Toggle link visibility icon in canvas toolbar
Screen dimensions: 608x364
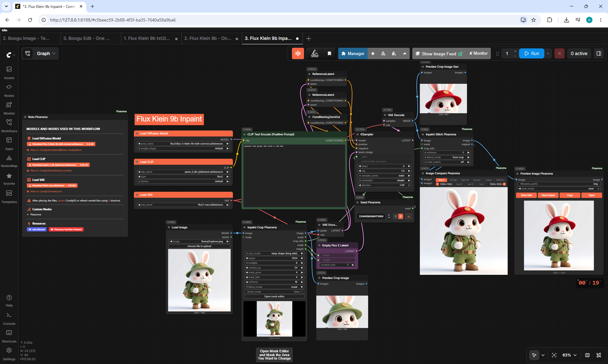click(x=599, y=355)
